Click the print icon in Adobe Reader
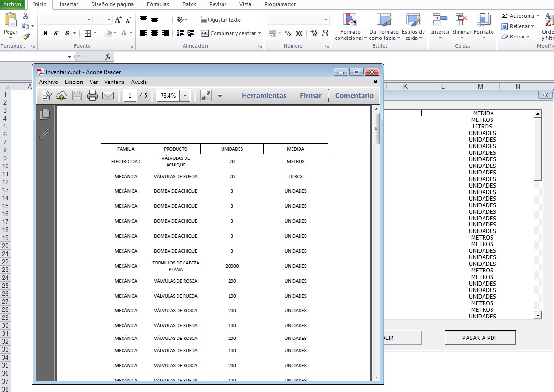The height and width of the screenshot is (392, 554). [x=92, y=96]
